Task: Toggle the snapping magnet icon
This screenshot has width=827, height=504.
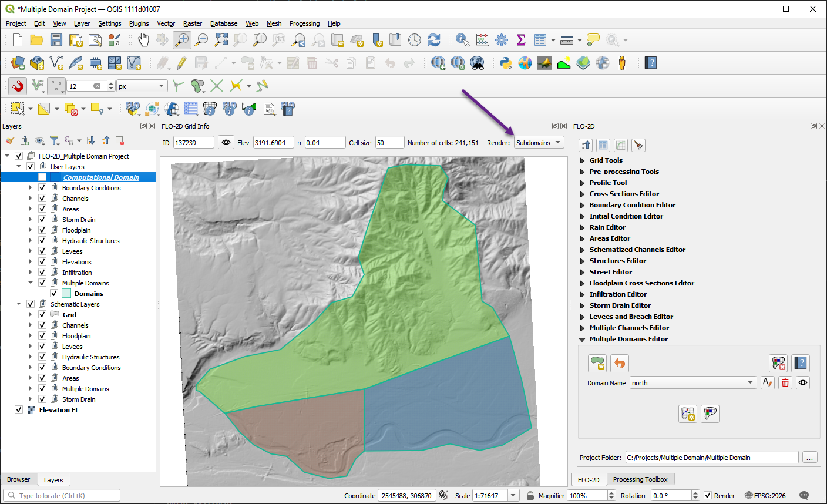Action: 18,86
